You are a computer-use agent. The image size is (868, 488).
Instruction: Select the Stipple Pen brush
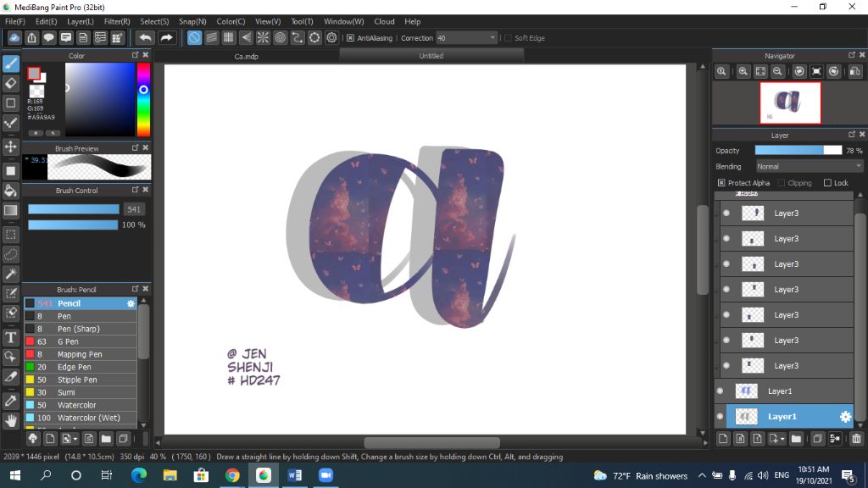pyautogui.click(x=81, y=380)
